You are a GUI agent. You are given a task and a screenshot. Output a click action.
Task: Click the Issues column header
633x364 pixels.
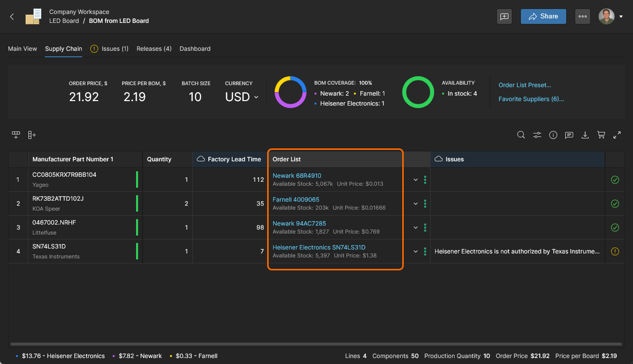(x=518, y=159)
